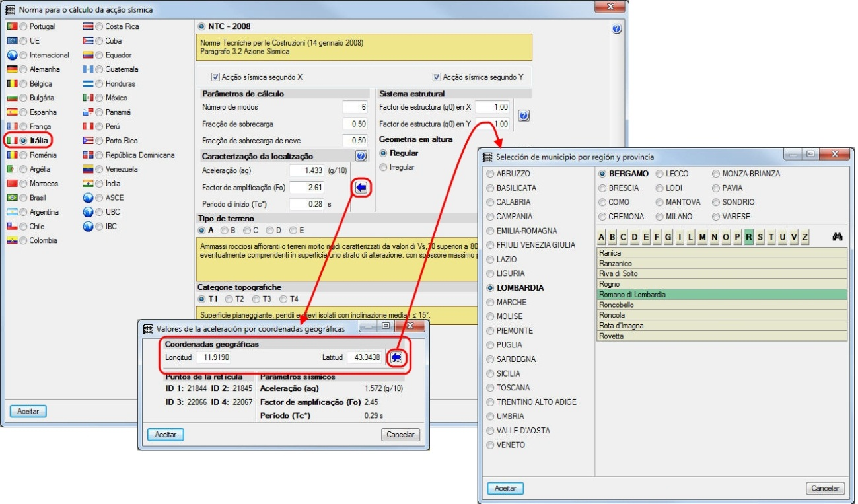This screenshot has height=504, width=858.
Task: Select the BERGAMO province
Action: pyautogui.click(x=603, y=174)
